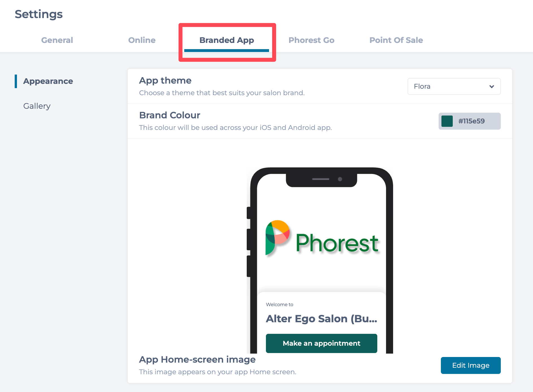This screenshot has width=533, height=392.
Task: Click the Settings page heading
Action: coord(39,14)
